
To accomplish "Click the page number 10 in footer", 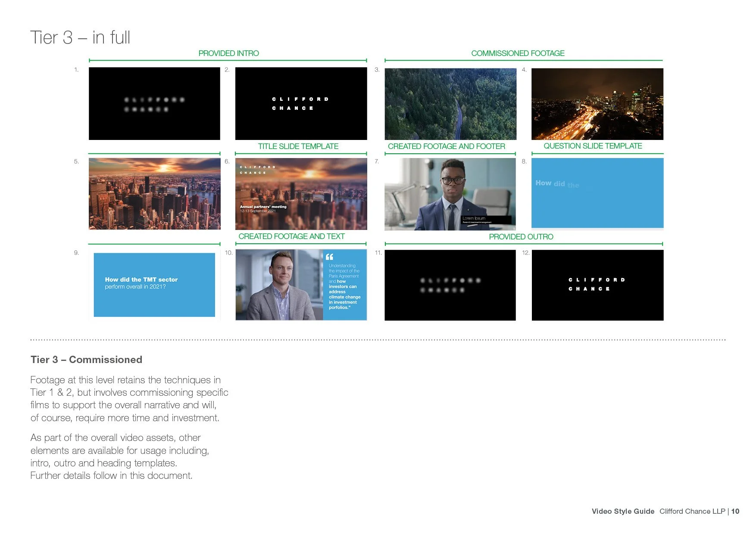I will pos(735,511).
